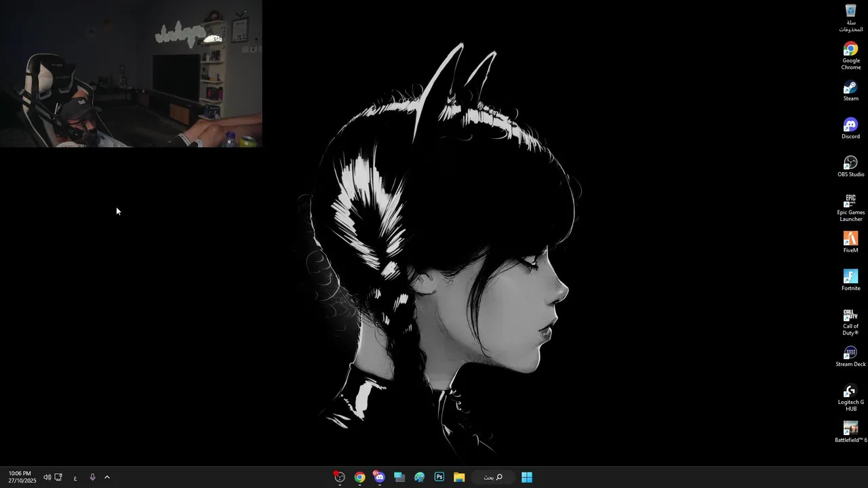The image size is (868, 488).
Task: Launch Photoshop from the taskbar
Action: (x=439, y=477)
